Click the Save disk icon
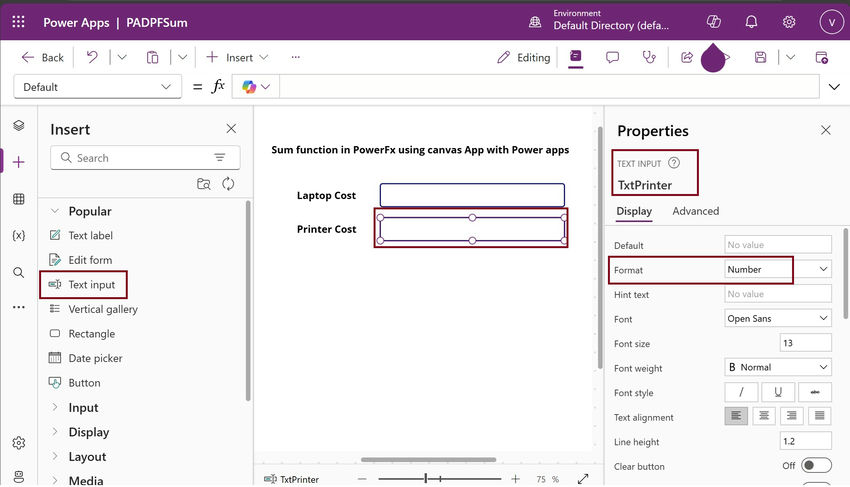Screen dimensions: 850x487 (761, 57)
